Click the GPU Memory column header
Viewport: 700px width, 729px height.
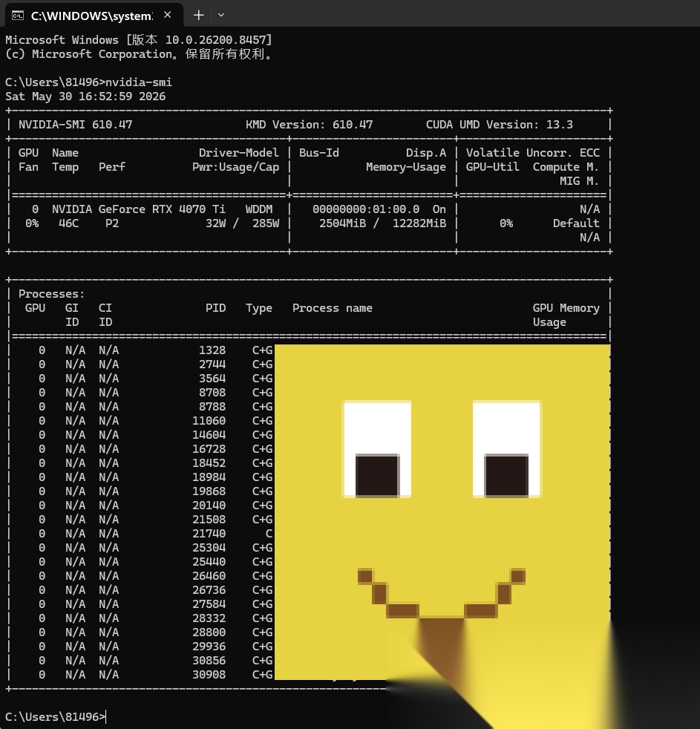click(x=566, y=308)
